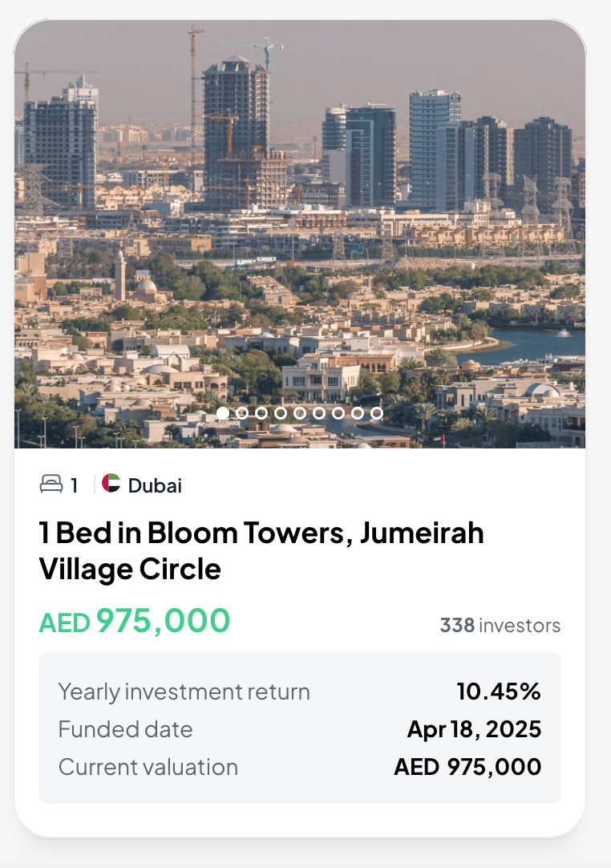Screen dimensions: 611x868
Task: Select the seventh carousel dot
Action: point(338,413)
